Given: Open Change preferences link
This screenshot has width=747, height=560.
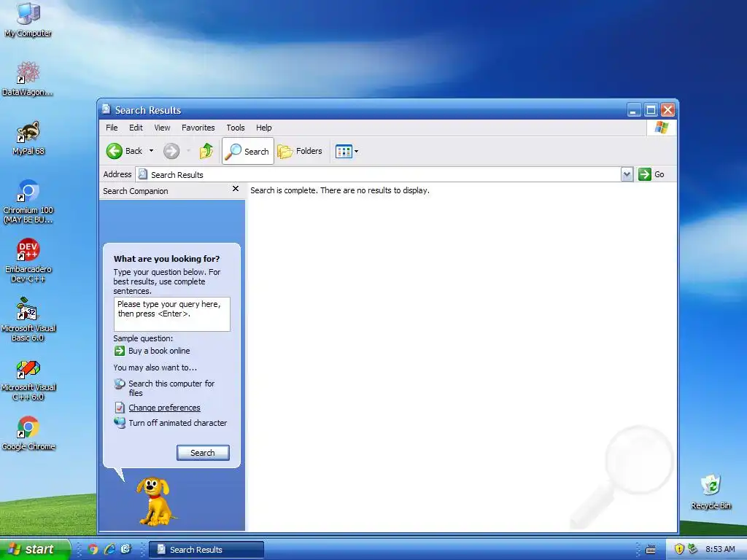Looking at the screenshot, I should point(164,408).
